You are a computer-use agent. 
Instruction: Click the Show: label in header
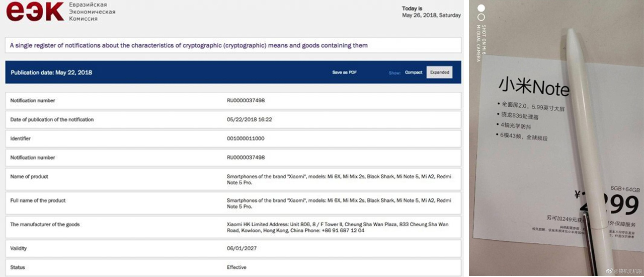click(394, 73)
